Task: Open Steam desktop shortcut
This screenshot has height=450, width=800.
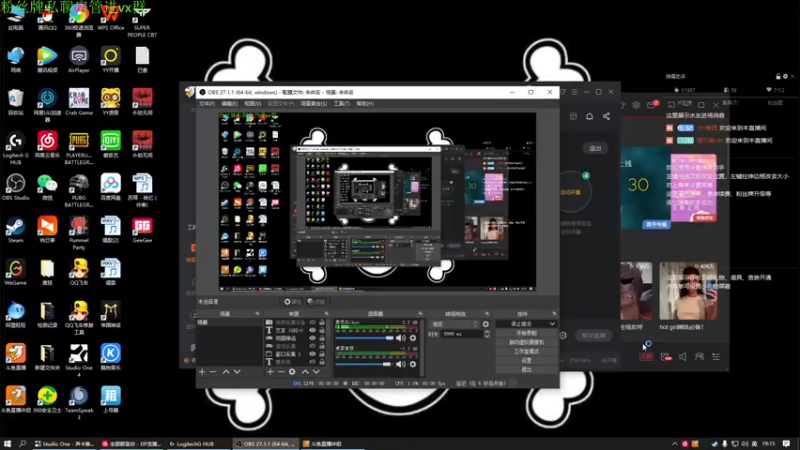Action: tap(16, 230)
